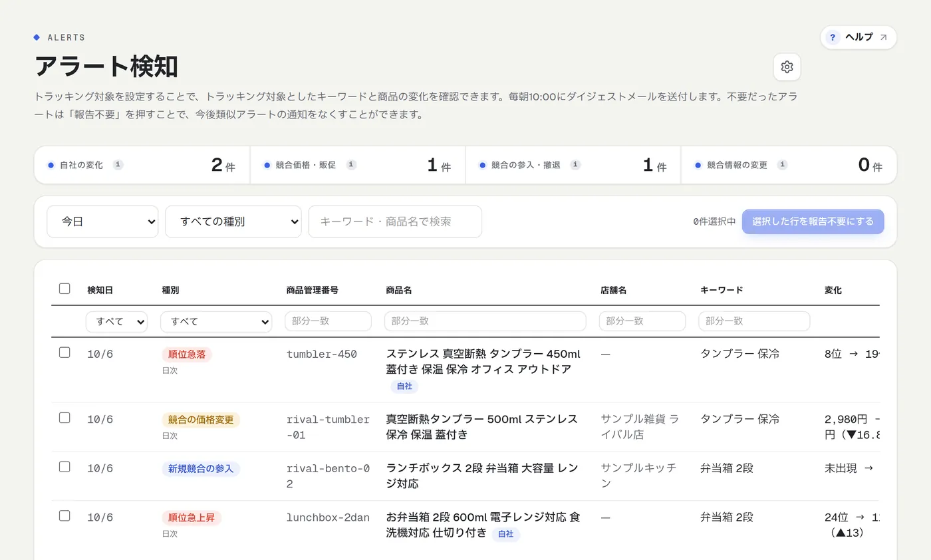Click the 店舗名 partial-match filter field
931x560 pixels.
pos(642,321)
